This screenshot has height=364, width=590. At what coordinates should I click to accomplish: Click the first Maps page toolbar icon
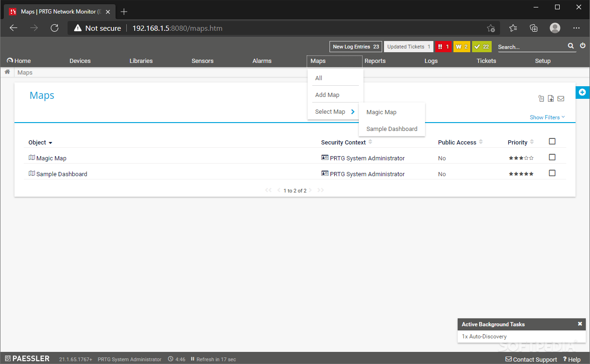[x=541, y=98]
